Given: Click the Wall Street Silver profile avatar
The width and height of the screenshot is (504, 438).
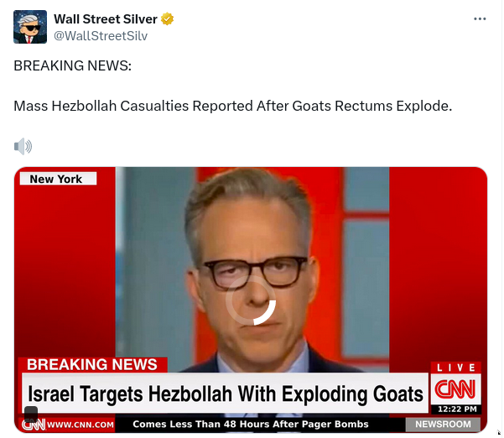Looking at the screenshot, I should (30, 27).
